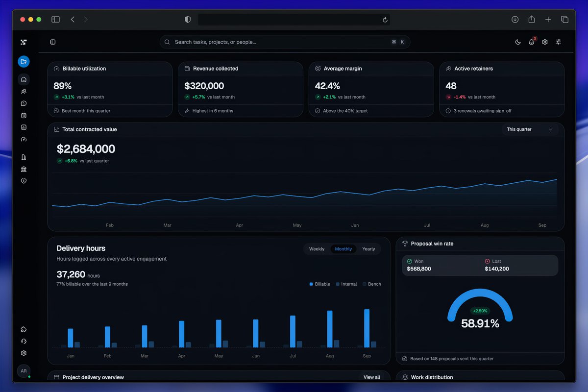Click the AR user avatar

(24, 371)
